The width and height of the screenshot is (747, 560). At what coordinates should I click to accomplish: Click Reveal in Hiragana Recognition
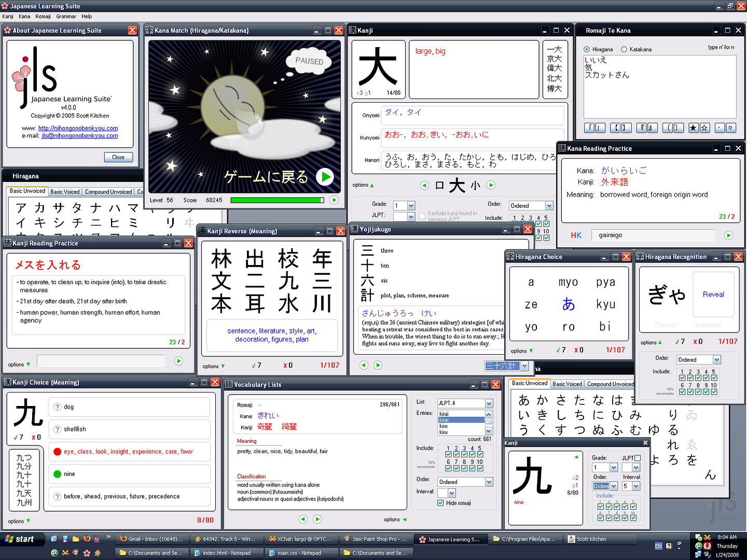(x=713, y=295)
